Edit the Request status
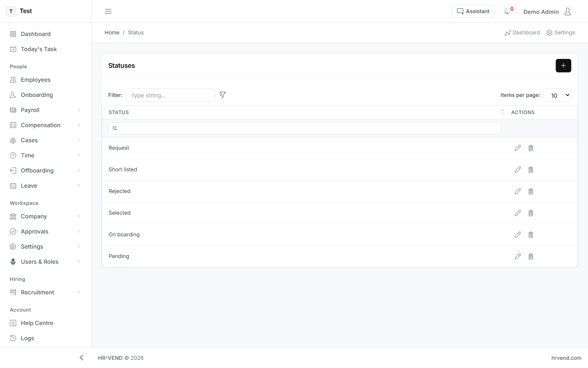This screenshot has width=588, height=368. pos(518,148)
